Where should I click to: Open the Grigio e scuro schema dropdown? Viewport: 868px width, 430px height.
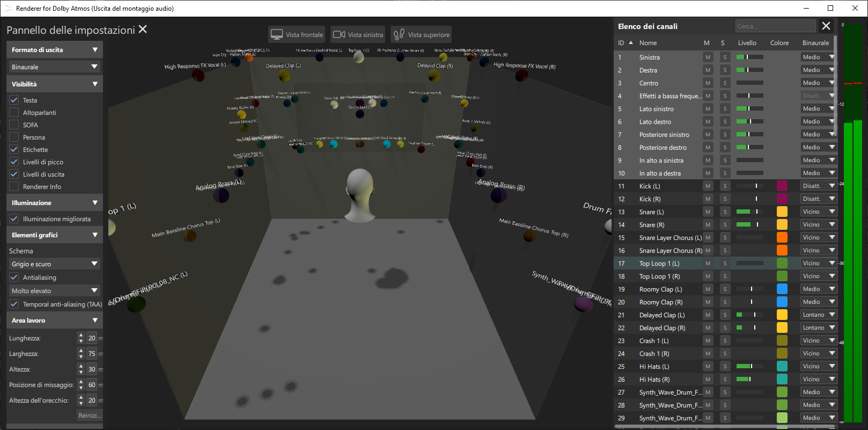click(x=55, y=264)
